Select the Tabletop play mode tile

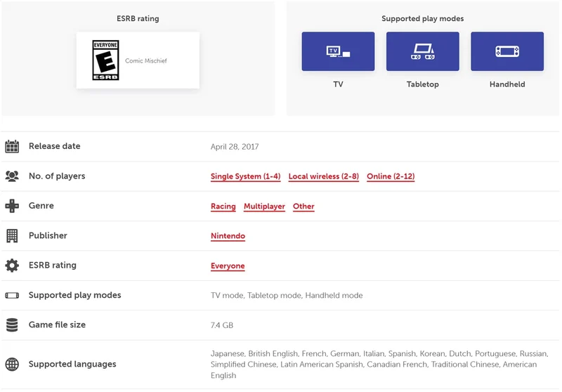423,51
